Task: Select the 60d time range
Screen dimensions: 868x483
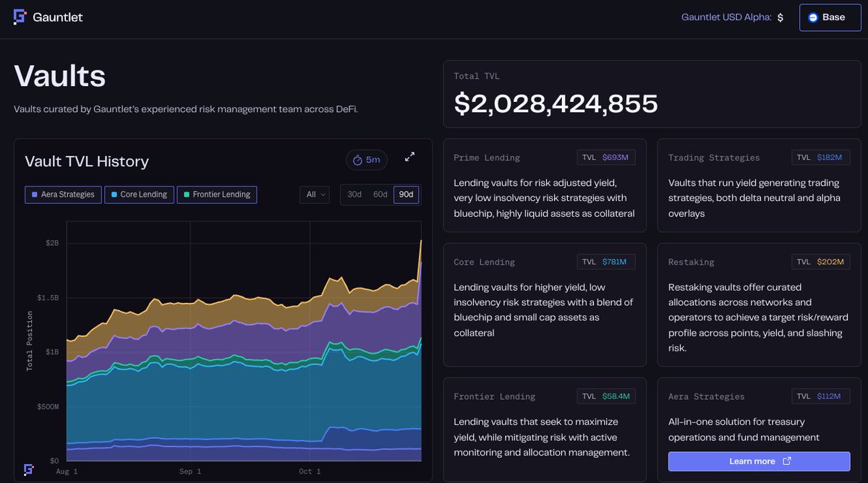Action: 380,195
